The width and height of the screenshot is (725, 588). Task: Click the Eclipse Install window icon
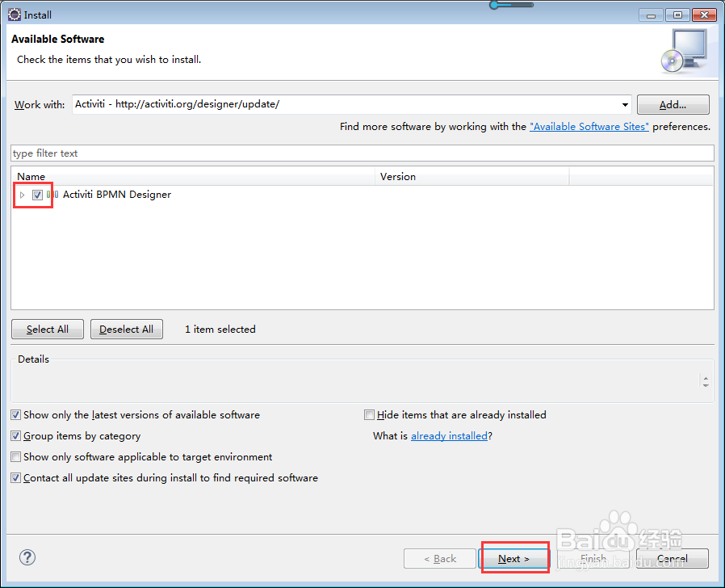click(15, 15)
